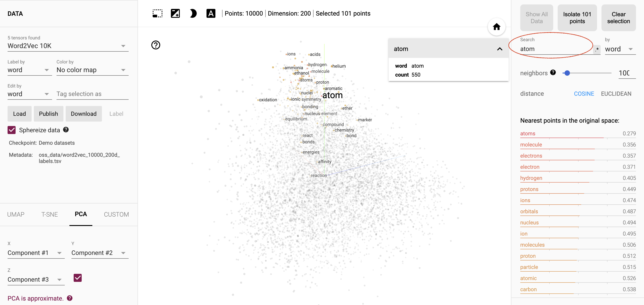Switch distance metric to EUCLIDEAN
The image size is (644, 305).
616,93
